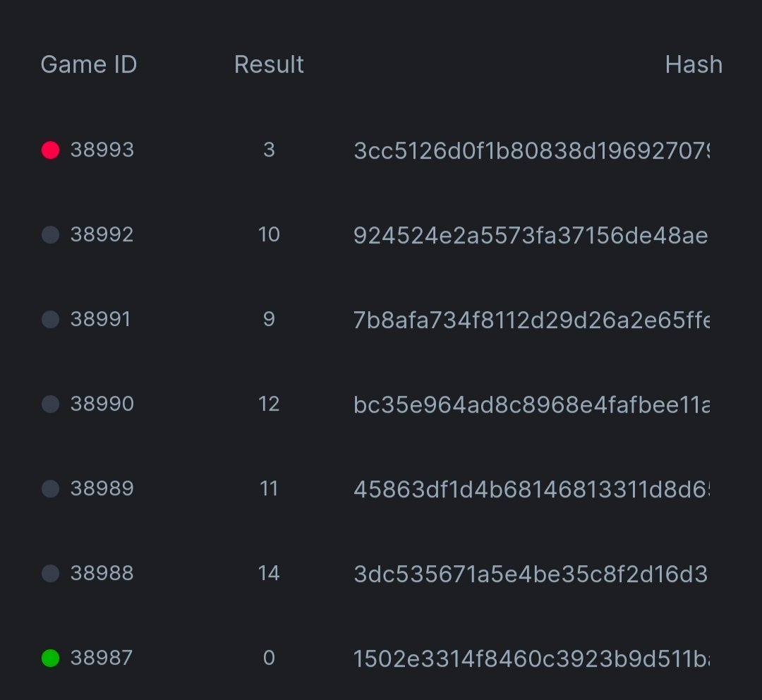Open game ID 38993
Screen dimensions: 762x700
click(x=102, y=150)
